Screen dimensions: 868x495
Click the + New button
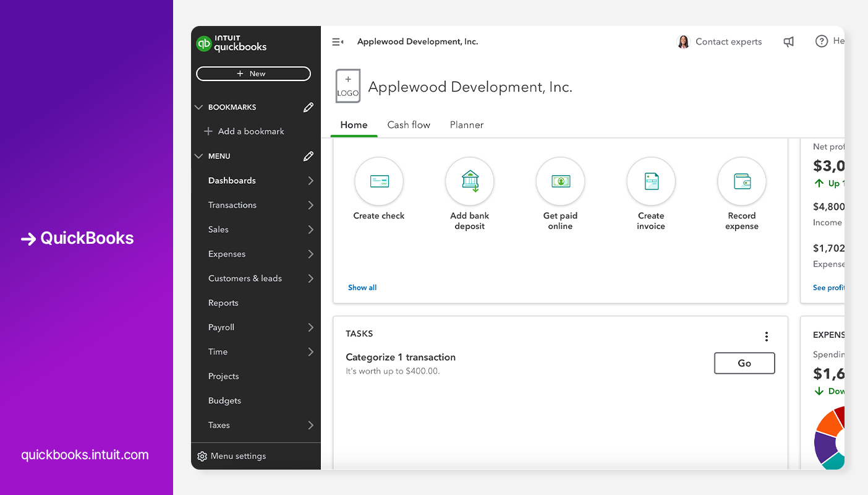253,74
